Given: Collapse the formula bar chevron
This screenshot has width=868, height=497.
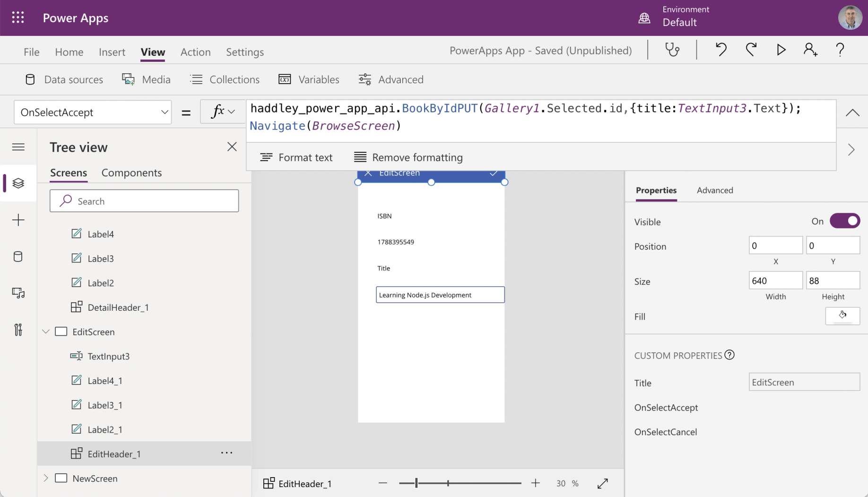Looking at the screenshot, I should [852, 113].
